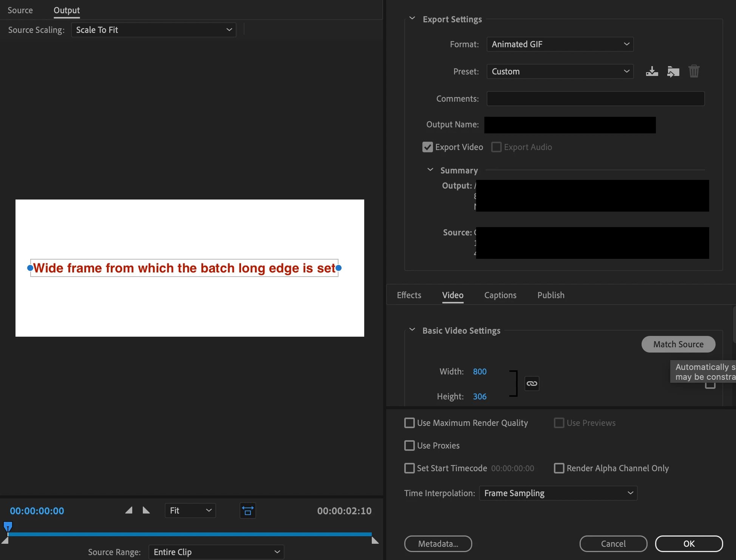736x560 pixels.
Task: Click the Match Source button
Action: [x=678, y=344]
